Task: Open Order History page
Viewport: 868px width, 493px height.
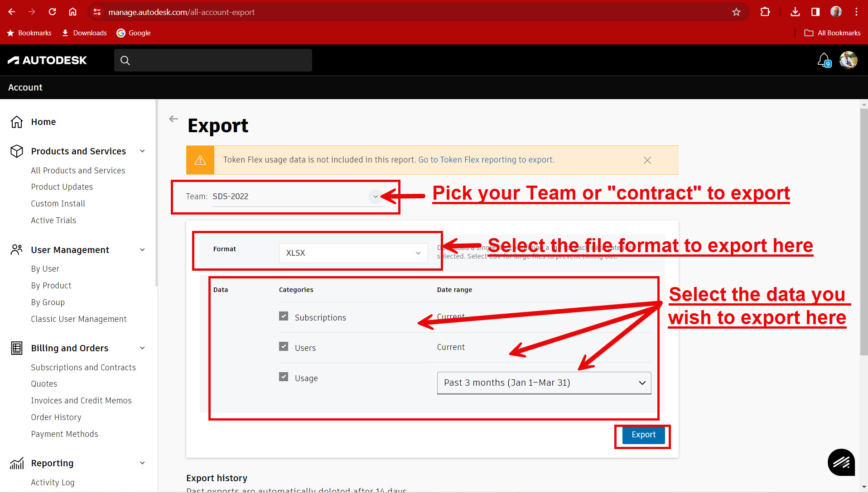Action: (x=56, y=417)
